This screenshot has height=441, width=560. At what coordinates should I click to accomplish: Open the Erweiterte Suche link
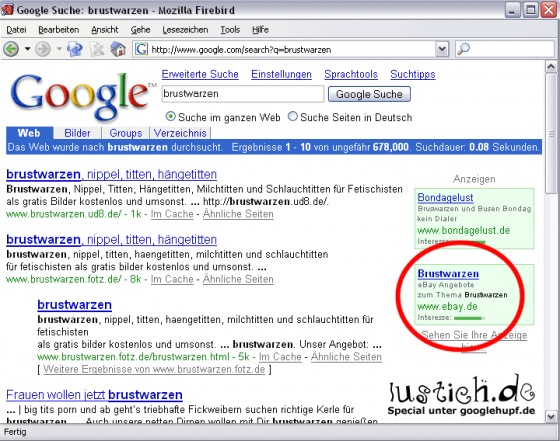(x=200, y=74)
